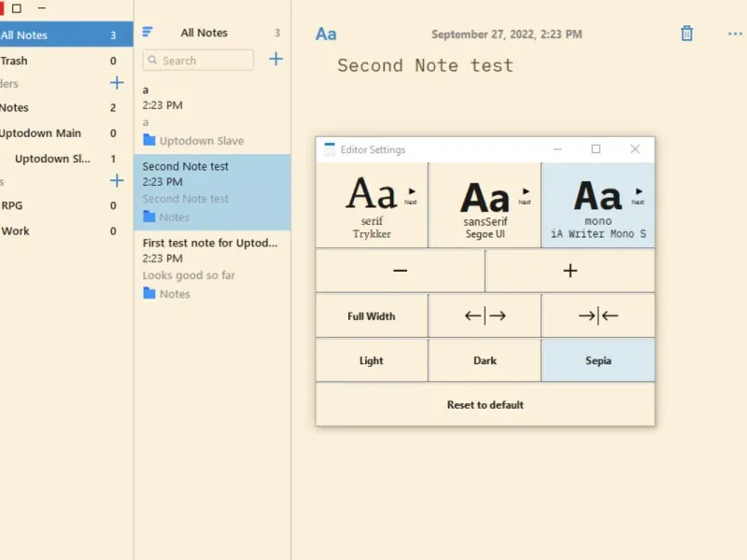Viewport: 747px width, 560px height.
Task: Select the serif Trykker font option
Action: click(x=372, y=205)
